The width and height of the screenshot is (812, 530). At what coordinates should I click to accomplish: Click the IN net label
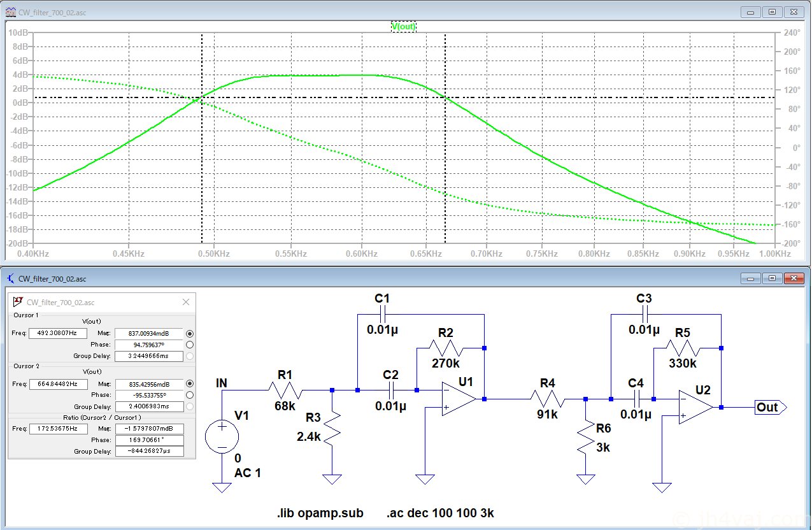tap(222, 383)
